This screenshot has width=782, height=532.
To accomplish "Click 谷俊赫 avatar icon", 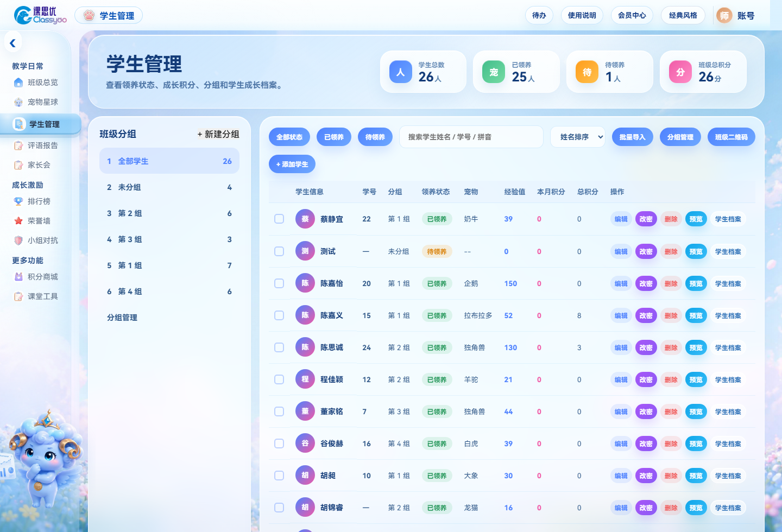I will coord(305,443).
